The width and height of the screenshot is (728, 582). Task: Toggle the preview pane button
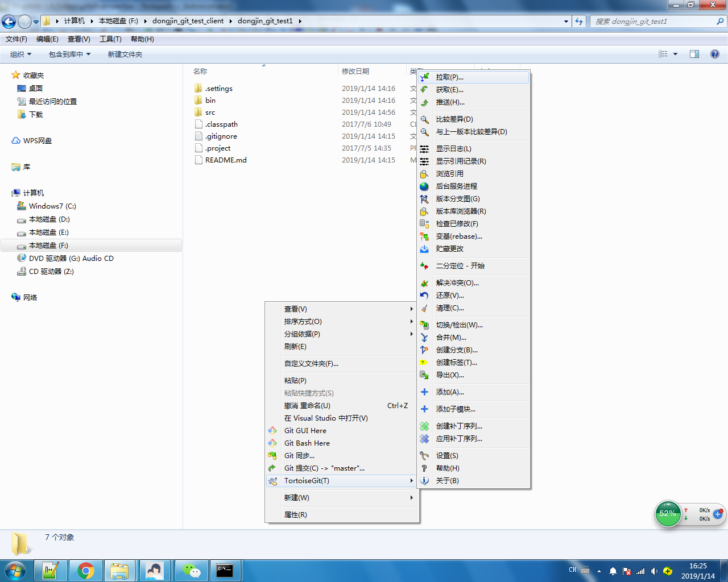pyautogui.click(x=694, y=54)
